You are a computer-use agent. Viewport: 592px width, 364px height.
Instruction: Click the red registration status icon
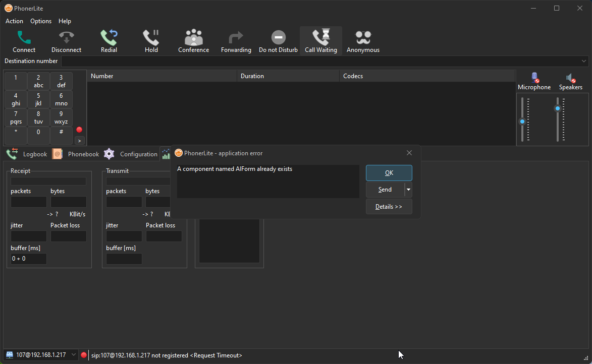point(84,355)
